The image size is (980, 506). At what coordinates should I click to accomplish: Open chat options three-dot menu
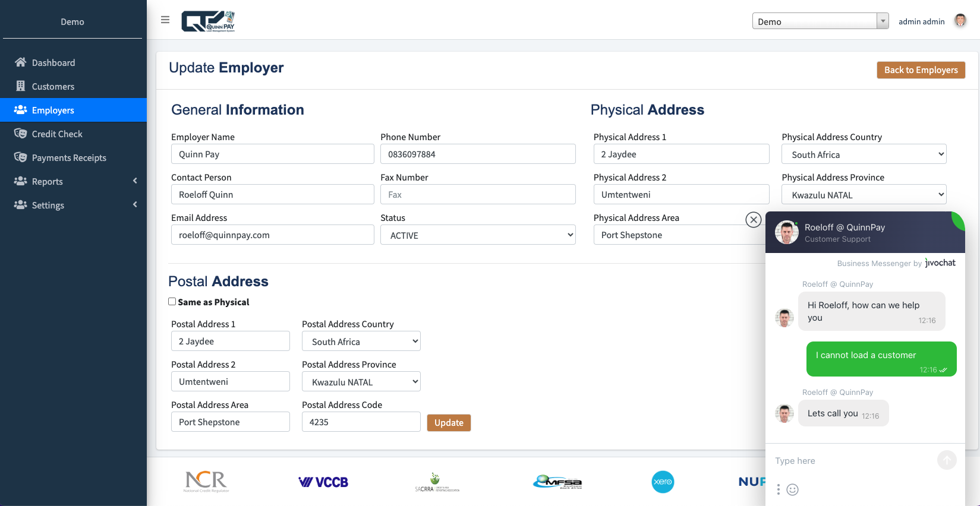coord(779,489)
